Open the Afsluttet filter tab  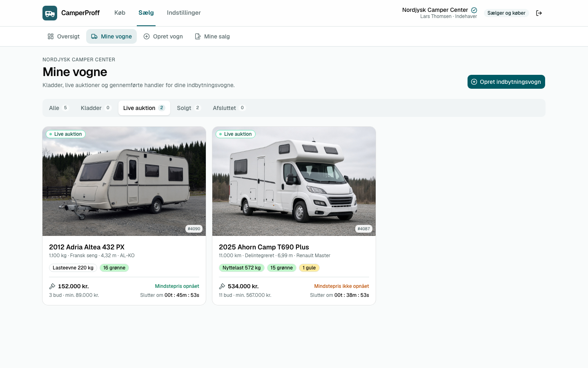(x=229, y=108)
